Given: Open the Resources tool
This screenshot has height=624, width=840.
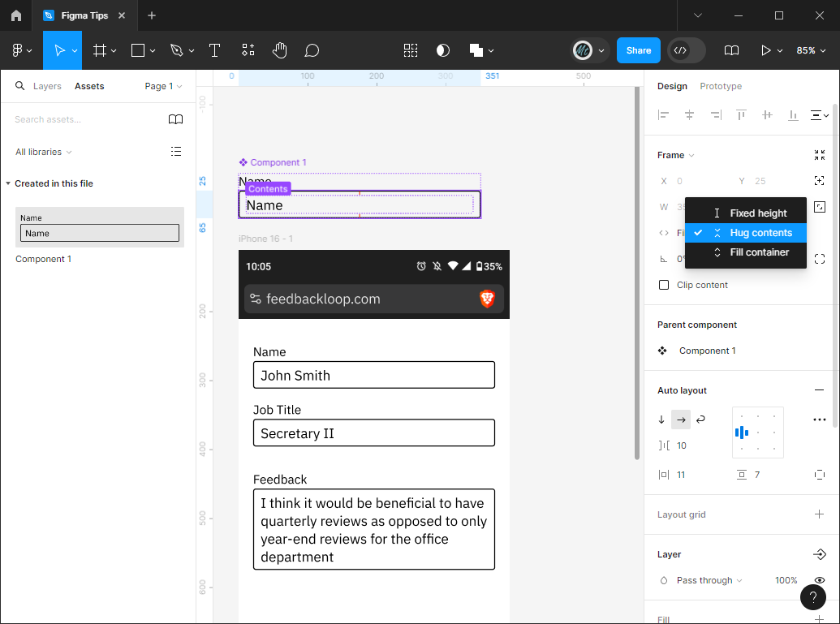Looking at the screenshot, I should pos(248,50).
